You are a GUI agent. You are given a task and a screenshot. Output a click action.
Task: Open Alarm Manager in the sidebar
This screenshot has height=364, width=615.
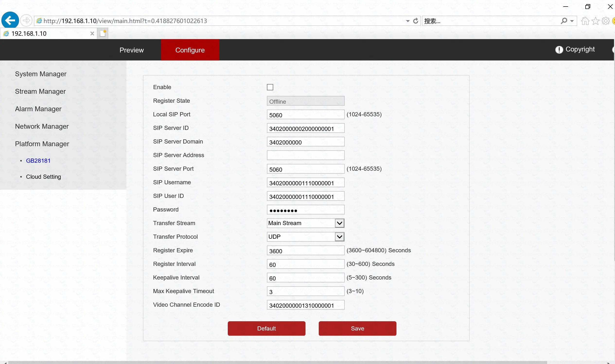point(38,109)
